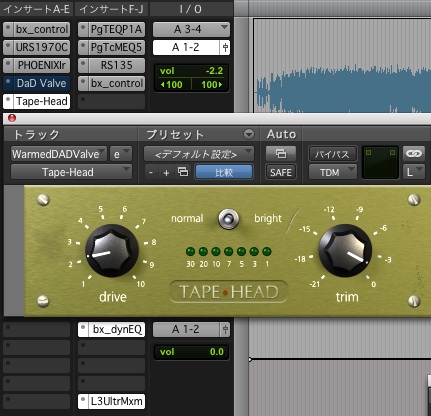Click the insert dot beside PHOENIXIr

8,62
